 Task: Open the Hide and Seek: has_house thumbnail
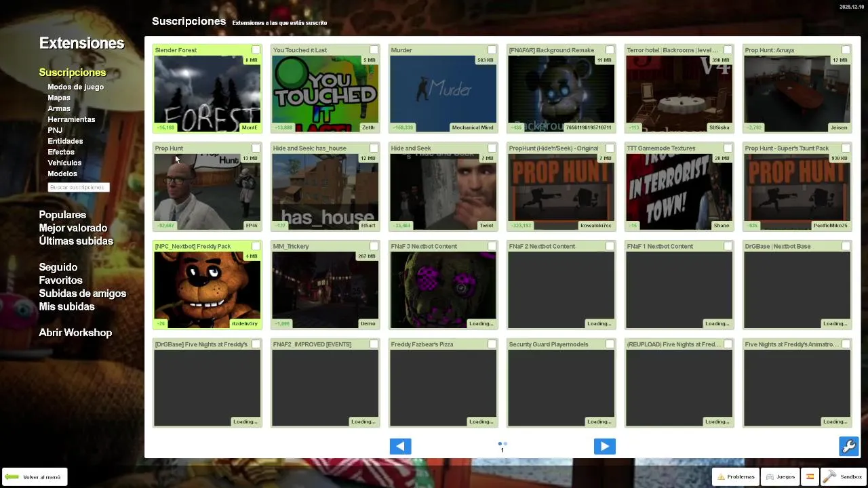tap(325, 192)
